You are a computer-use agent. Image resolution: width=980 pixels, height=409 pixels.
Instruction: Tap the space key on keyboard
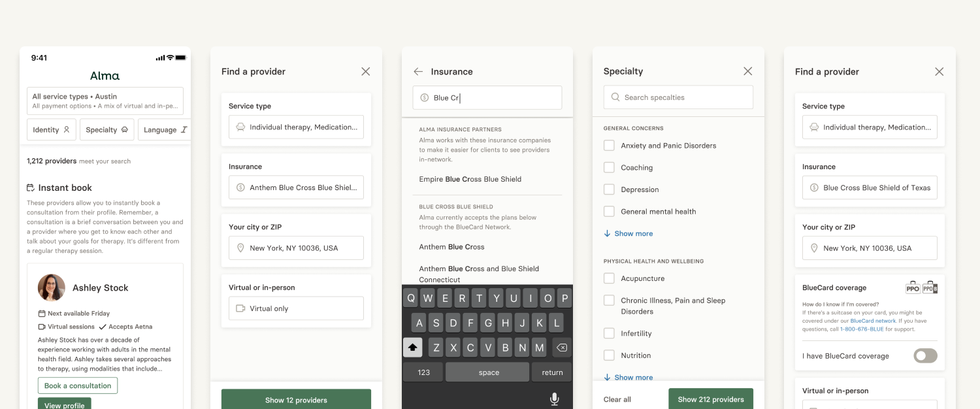pyautogui.click(x=488, y=372)
